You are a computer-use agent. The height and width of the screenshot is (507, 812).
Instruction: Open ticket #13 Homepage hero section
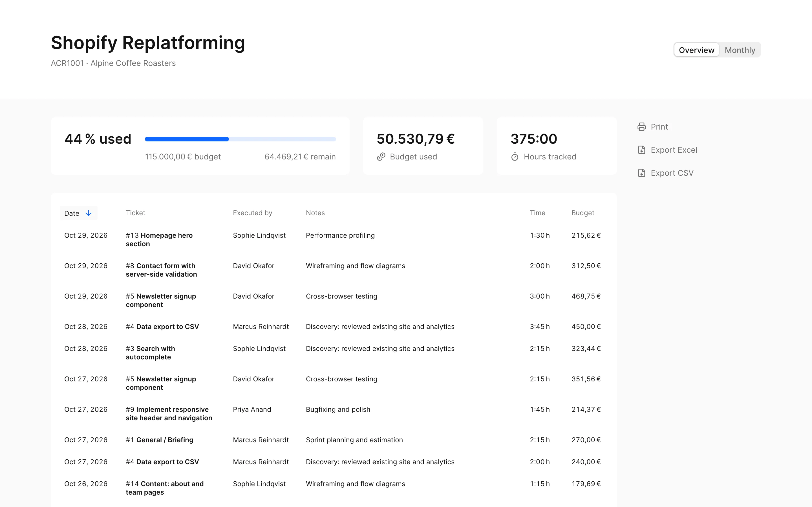tap(159, 239)
